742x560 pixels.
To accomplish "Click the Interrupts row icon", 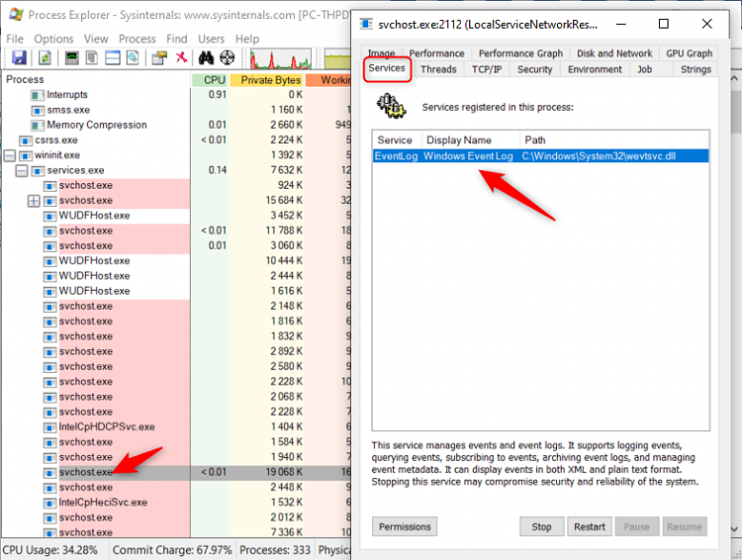I will click(x=38, y=95).
